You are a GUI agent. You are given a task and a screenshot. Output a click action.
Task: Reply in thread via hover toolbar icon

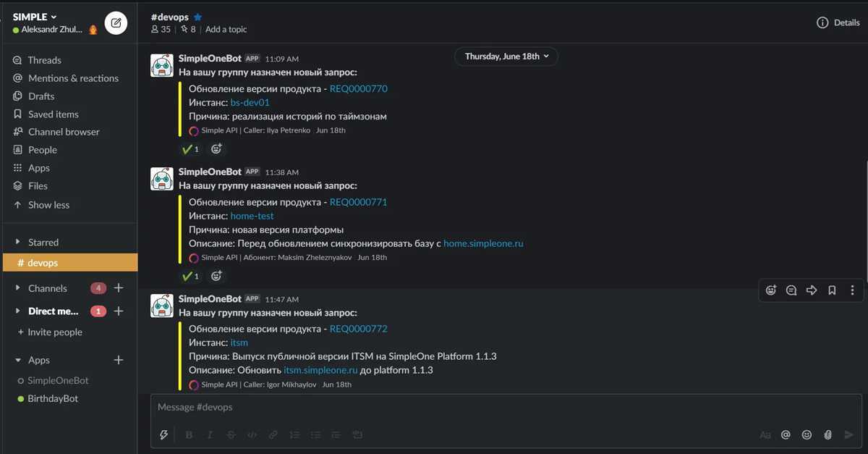tap(791, 290)
